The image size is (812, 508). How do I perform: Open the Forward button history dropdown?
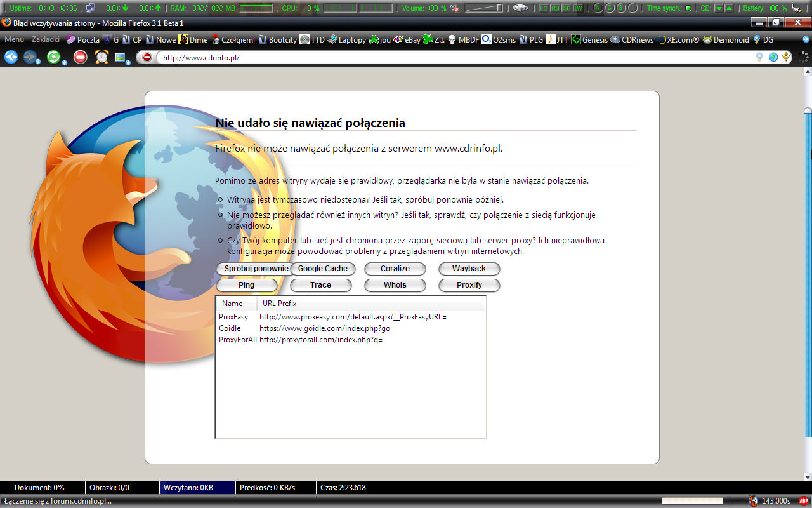[38, 62]
